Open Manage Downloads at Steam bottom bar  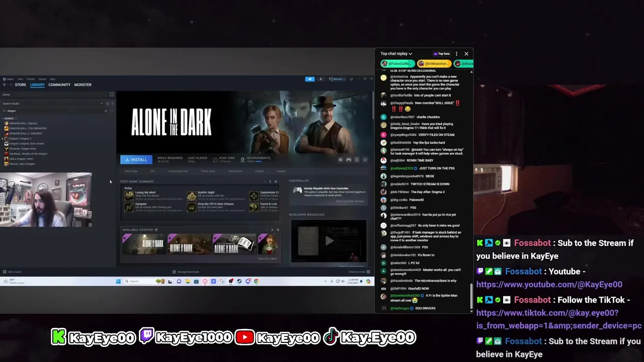(x=186, y=272)
